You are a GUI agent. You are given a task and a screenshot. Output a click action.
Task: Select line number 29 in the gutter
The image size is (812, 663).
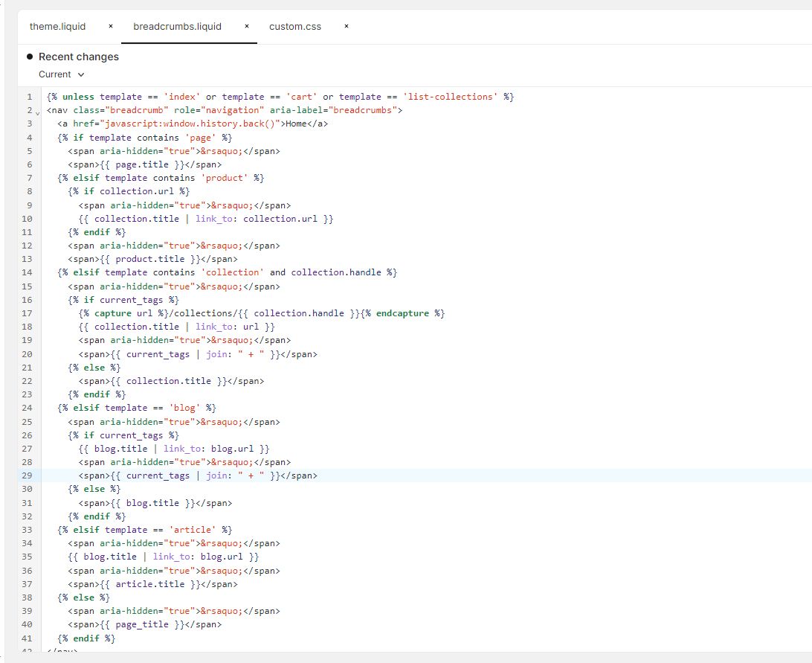(x=27, y=475)
